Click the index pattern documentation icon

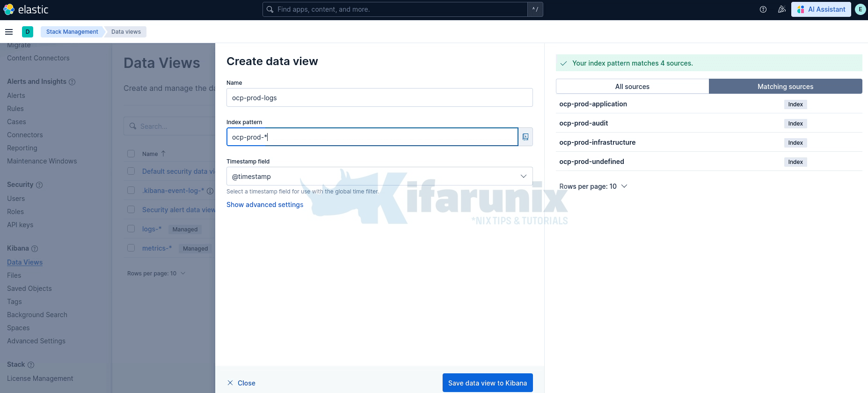pyautogui.click(x=525, y=137)
